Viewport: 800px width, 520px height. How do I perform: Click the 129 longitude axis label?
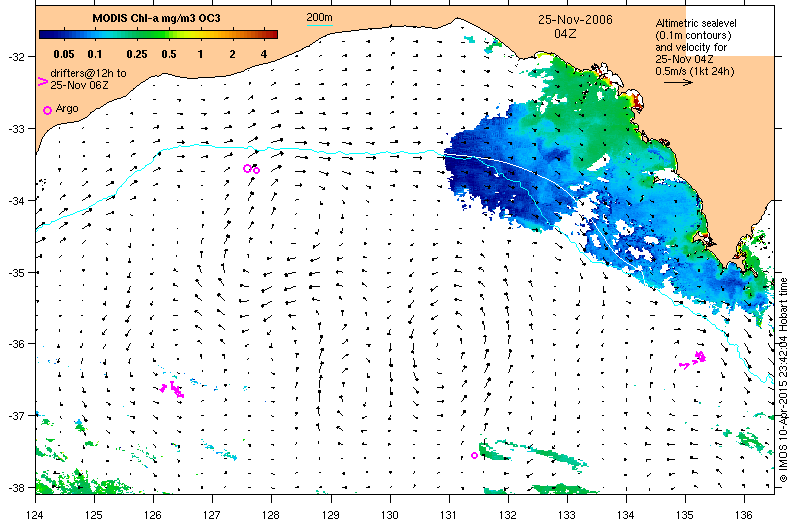click(331, 515)
